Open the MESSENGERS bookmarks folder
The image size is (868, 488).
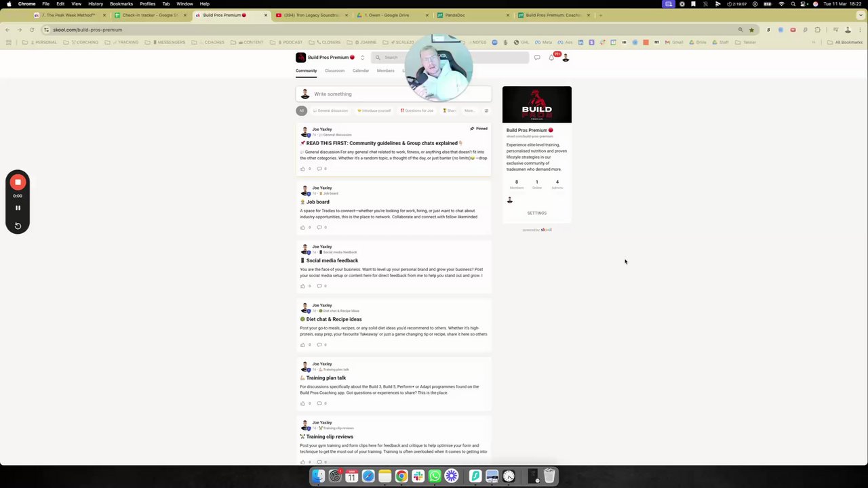(x=165, y=42)
